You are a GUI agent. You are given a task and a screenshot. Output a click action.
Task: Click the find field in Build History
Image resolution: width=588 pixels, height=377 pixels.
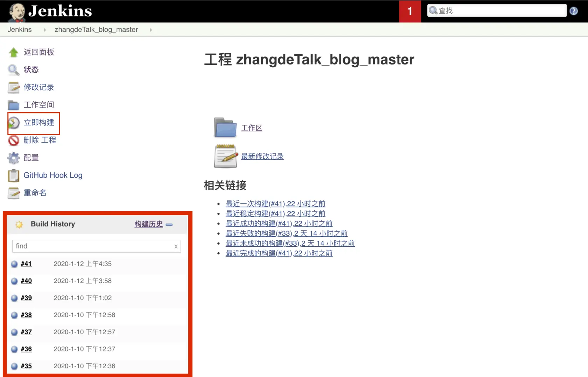[x=93, y=246]
